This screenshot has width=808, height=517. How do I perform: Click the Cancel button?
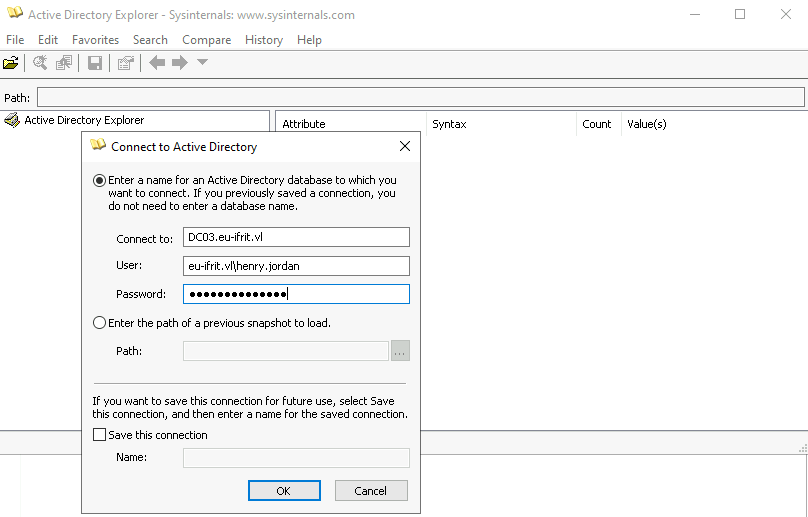pos(371,491)
